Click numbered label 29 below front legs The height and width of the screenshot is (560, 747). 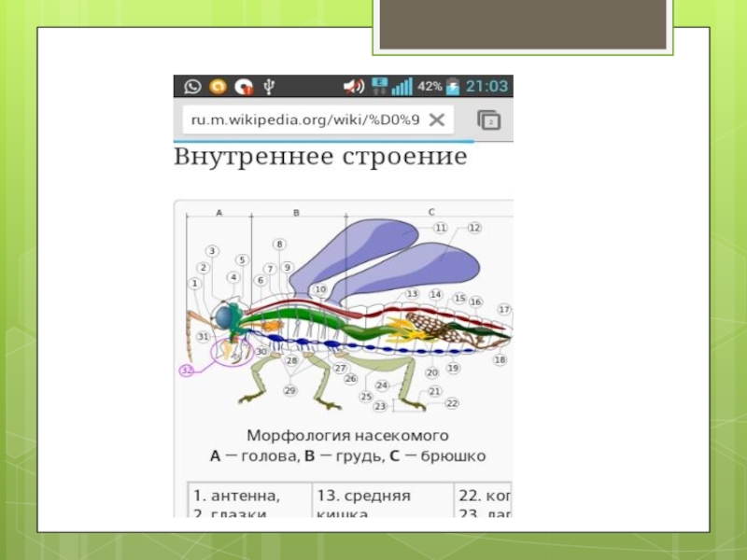tap(289, 391)
